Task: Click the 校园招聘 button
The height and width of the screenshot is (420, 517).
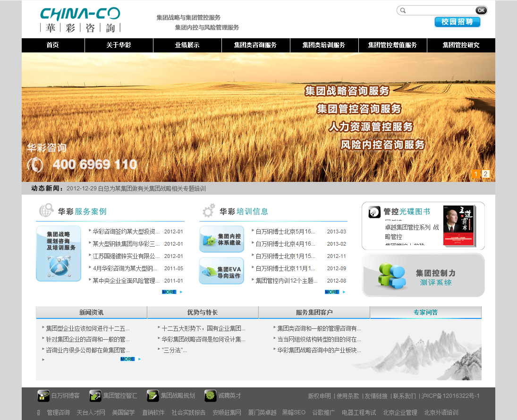Action: [457, 22]
